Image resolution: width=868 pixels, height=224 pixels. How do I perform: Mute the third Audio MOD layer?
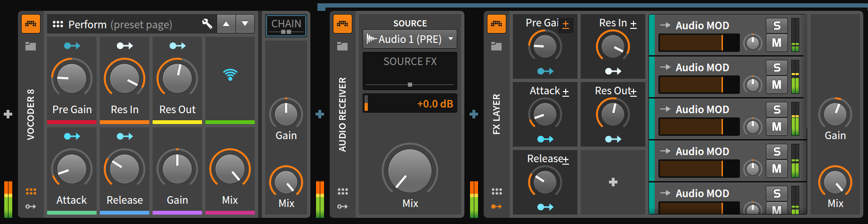coord(777,127)
